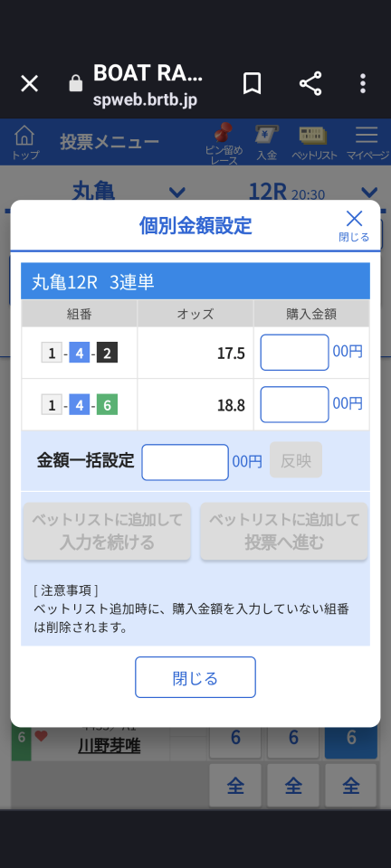This screenshot has height=868, width=391.
Task: Open the ベットリスト icon
Action: [314, 143]
